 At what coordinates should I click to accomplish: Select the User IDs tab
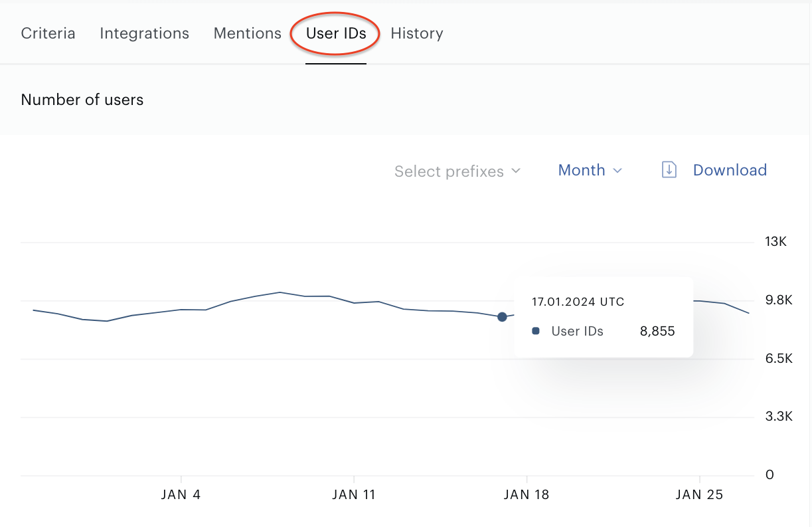coord(336,33)
